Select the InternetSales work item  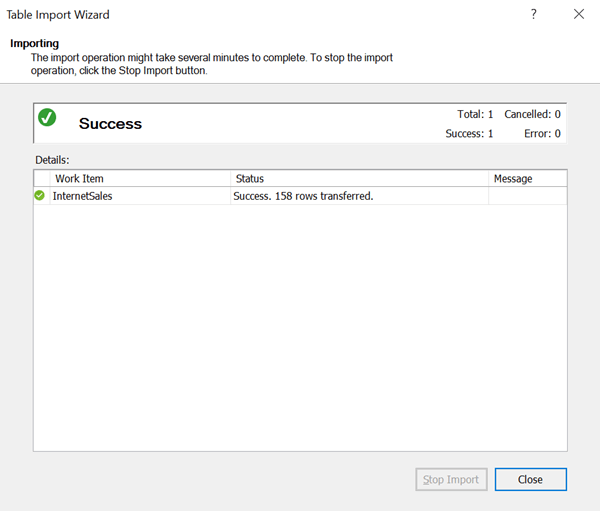82,196
